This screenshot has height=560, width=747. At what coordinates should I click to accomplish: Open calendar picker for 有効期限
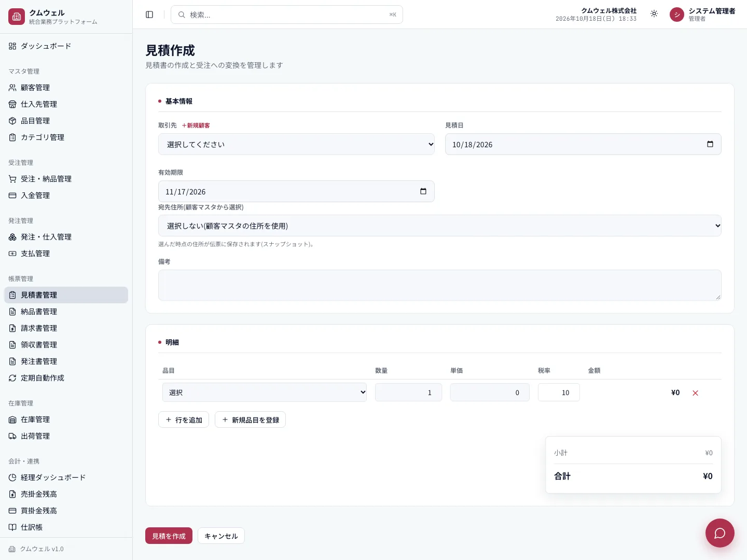coord(423,191)
